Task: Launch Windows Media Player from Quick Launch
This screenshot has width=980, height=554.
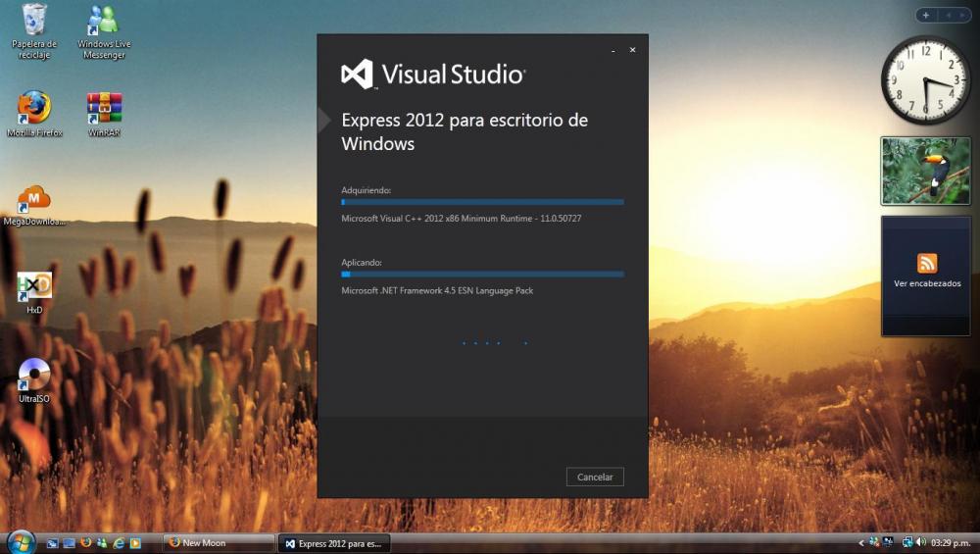Action: pos(135,543)
